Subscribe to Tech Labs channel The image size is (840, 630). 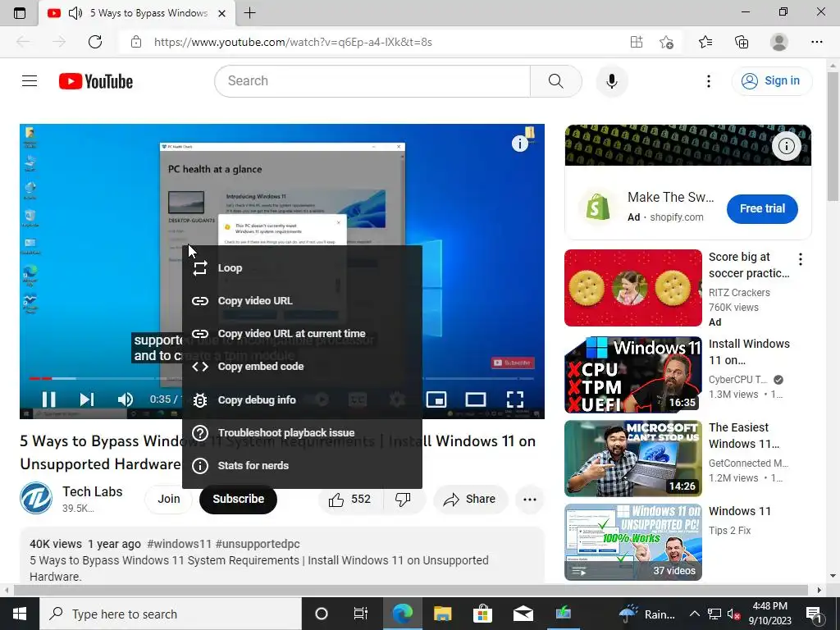click(x=239, y=500)
